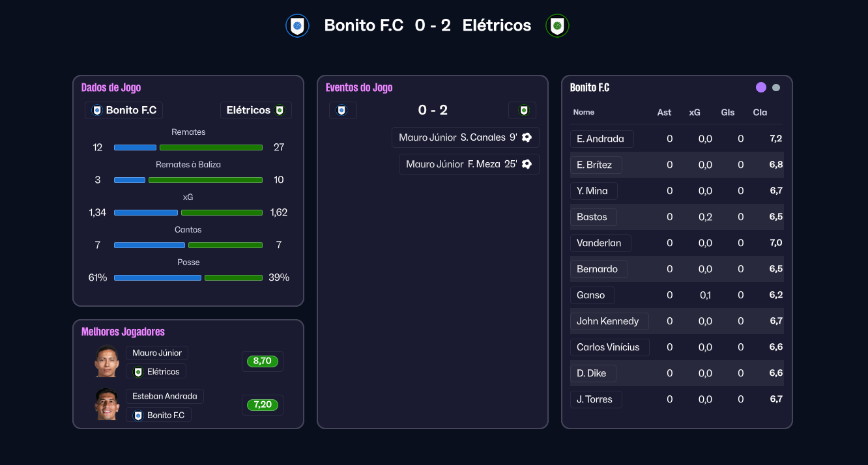Screen dimensions: 868x465
Task: Click Bonito F.C crest in header
Action: pyautogui.click(x=297, y=26)
